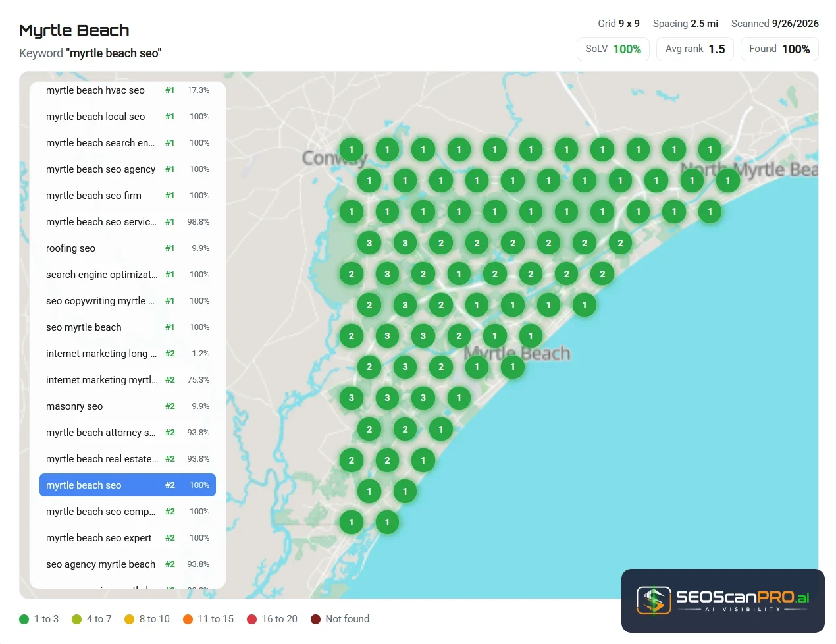Viewport: 836px width, 644px height.
Task: Click the Scanned 9/26/2026 date
Action: coord(775,24)
